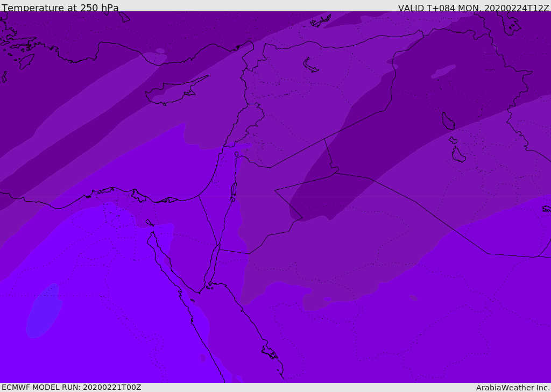
Task: Click the 'ArabiaWeather Inc' credit text
Action: pos(512,388)
